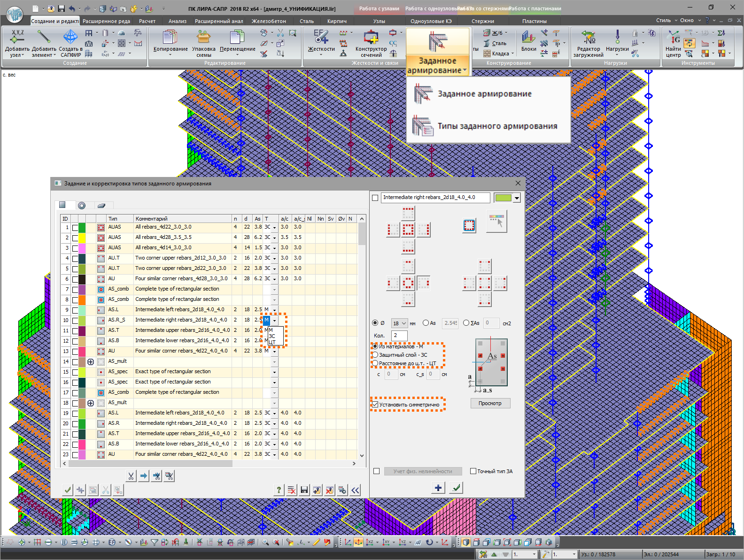This screenshot has width=744, height=560.
Task: Switch to the Железобетон ribbon tab
Action: [269, 21]
